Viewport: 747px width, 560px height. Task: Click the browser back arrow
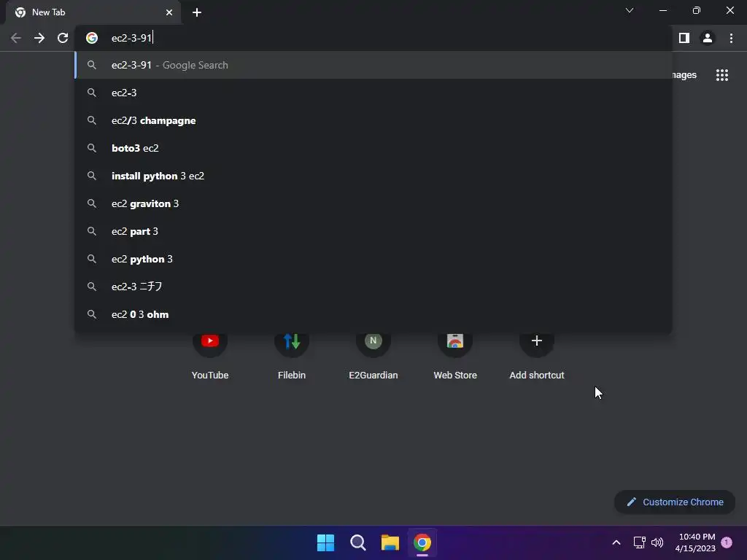coord(16,38)
